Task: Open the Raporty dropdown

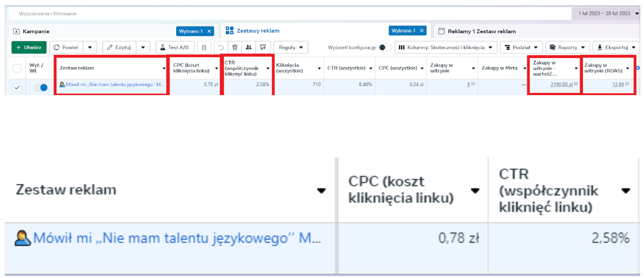Action: coord(567,47)
